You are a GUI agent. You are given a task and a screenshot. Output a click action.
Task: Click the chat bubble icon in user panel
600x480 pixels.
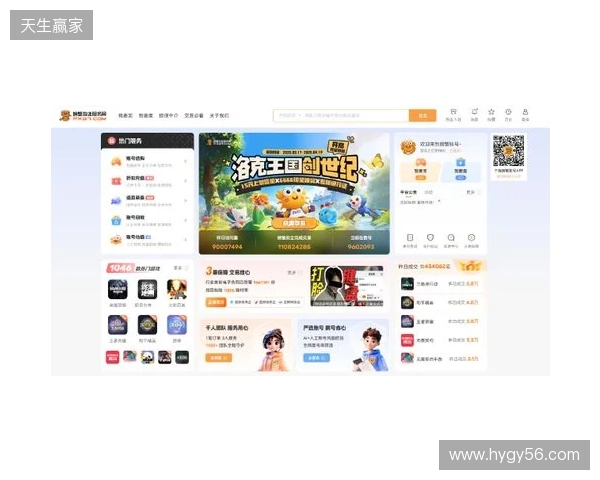[451, 238]
